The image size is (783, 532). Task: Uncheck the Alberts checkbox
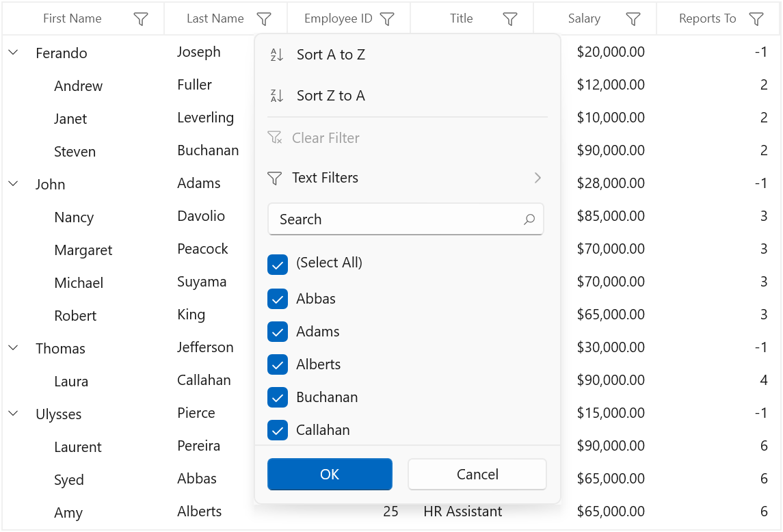(278, 364)
